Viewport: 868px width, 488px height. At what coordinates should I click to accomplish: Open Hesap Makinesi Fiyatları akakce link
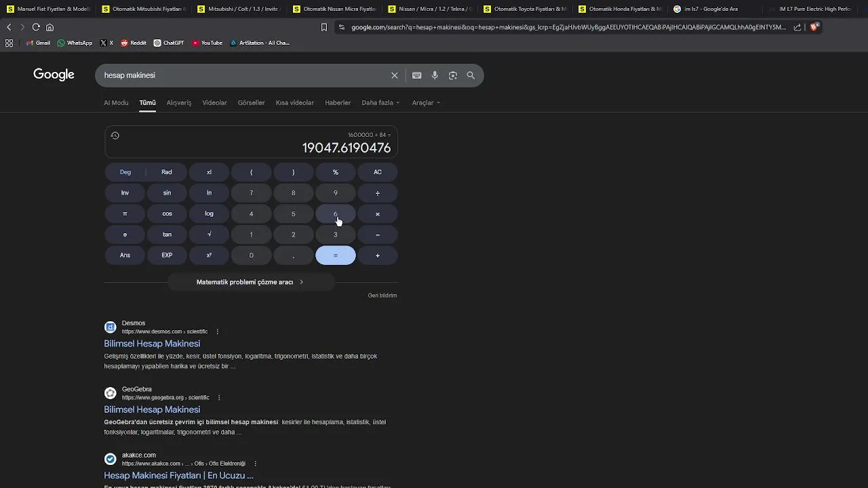tap(178, 475)
